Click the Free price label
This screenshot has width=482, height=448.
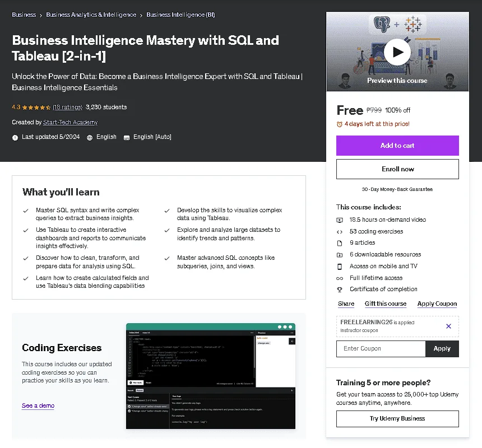(350, 110)
